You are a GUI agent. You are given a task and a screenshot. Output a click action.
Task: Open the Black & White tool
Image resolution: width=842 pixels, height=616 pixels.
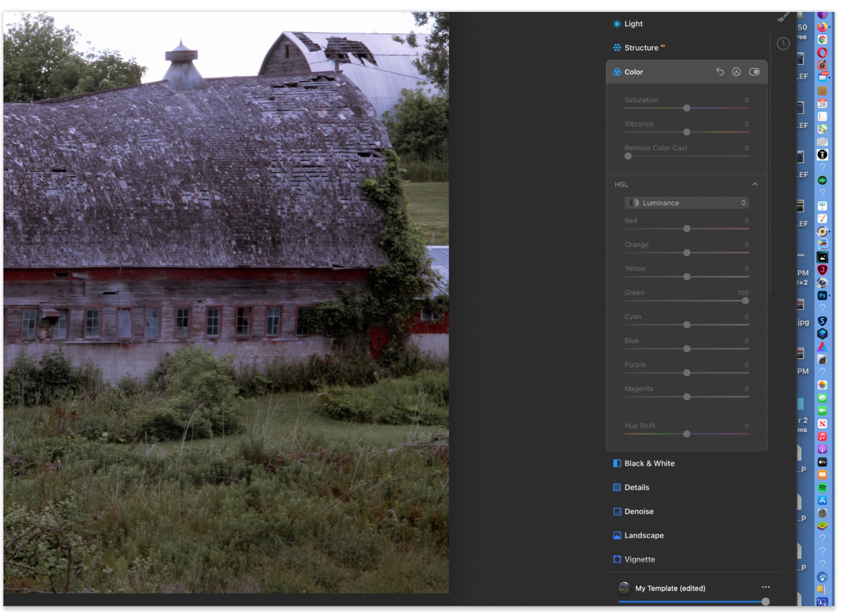point(649,463)
